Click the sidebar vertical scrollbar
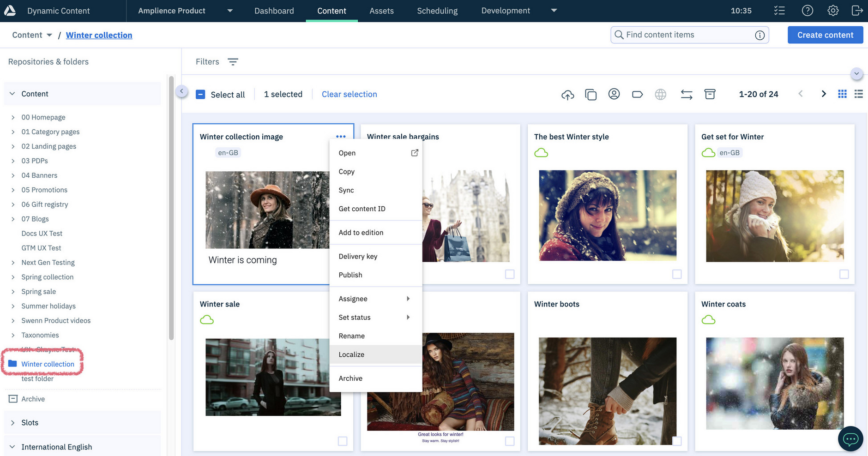Screen dimensions: 868x456 171,208
